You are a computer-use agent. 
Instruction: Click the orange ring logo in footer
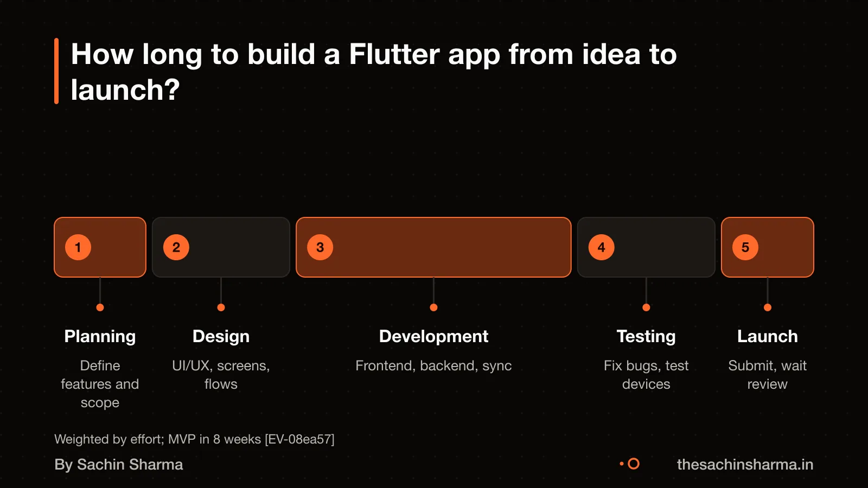coord(633,464)
